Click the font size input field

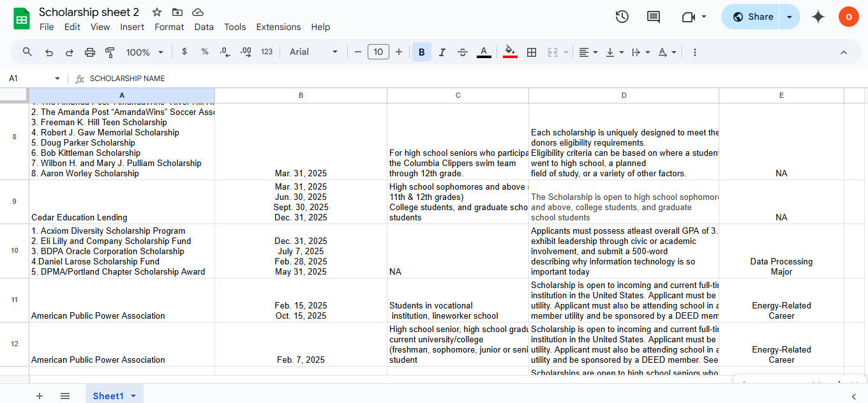pos(378,52)
